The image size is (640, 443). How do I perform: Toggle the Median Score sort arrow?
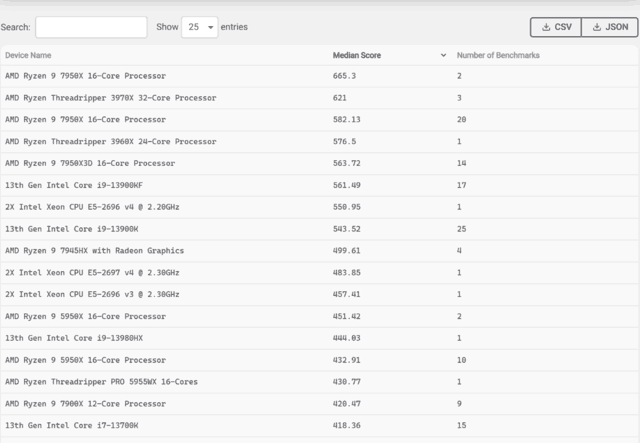pos(443,56)
